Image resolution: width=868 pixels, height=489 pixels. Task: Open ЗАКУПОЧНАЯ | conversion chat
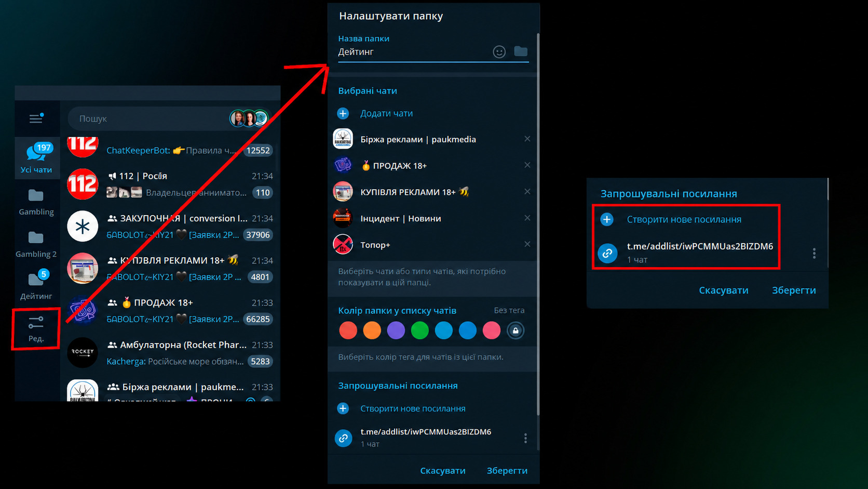point(170,226)
